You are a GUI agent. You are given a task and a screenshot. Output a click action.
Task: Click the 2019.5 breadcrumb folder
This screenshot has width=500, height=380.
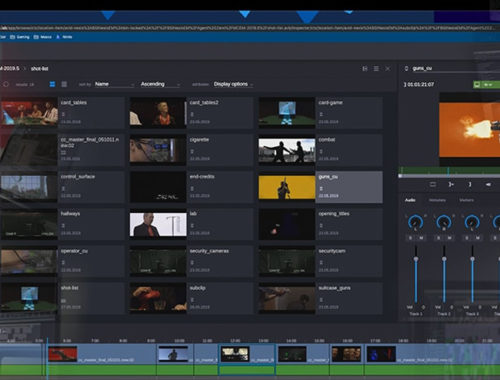pos(10,68)
